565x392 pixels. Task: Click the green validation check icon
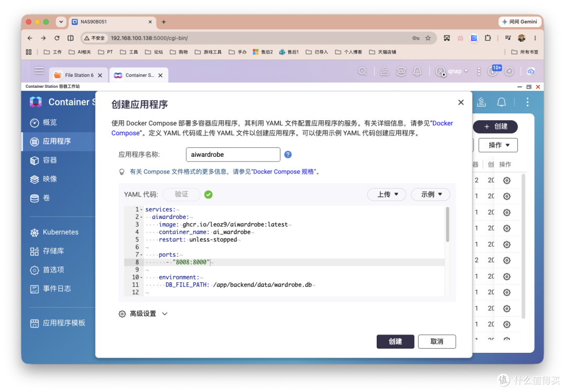[x=208, y=195]
